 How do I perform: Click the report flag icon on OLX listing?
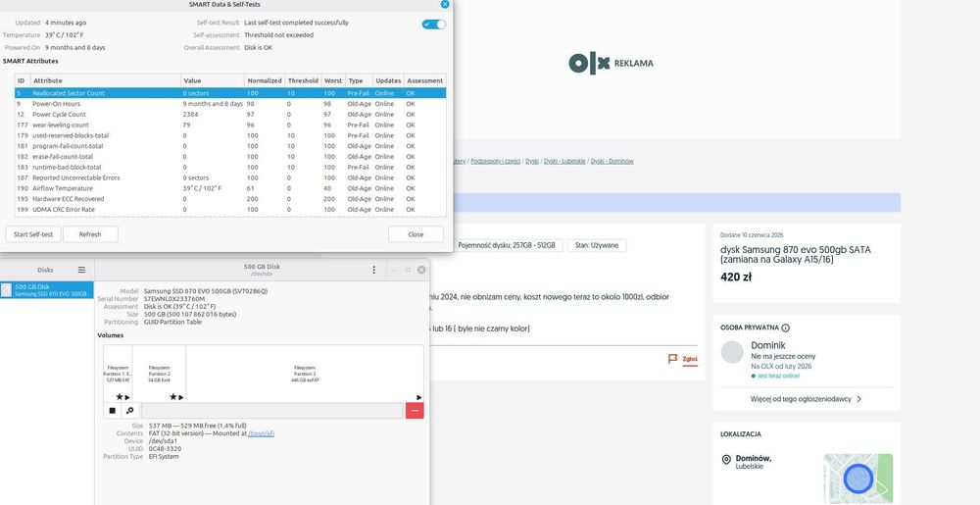point(673,359)
